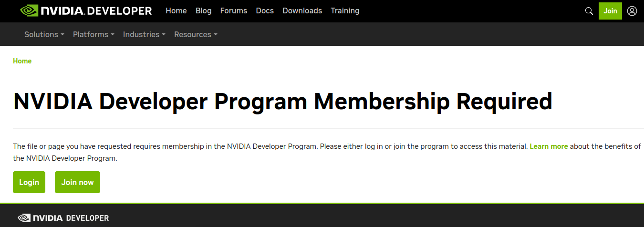Click the green Join button in header

click(610, 10)
